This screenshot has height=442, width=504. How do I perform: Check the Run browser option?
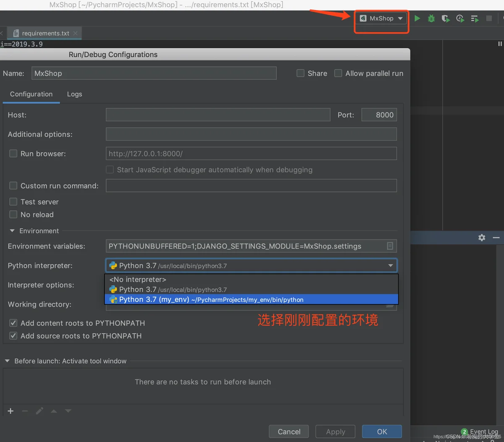pyautogui.click(x=13, y=154)
